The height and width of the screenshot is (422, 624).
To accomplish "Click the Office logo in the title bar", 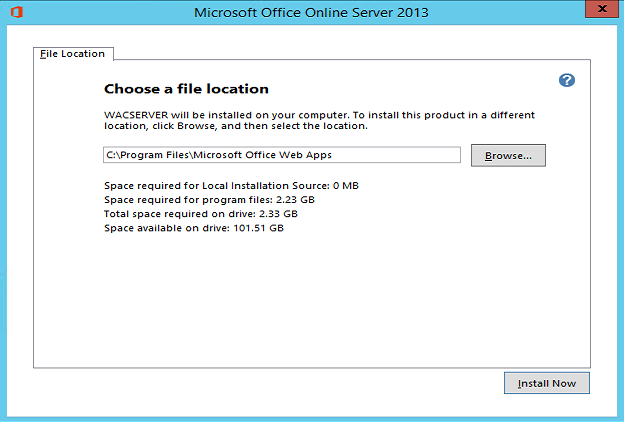I will (x=16, y=11).
